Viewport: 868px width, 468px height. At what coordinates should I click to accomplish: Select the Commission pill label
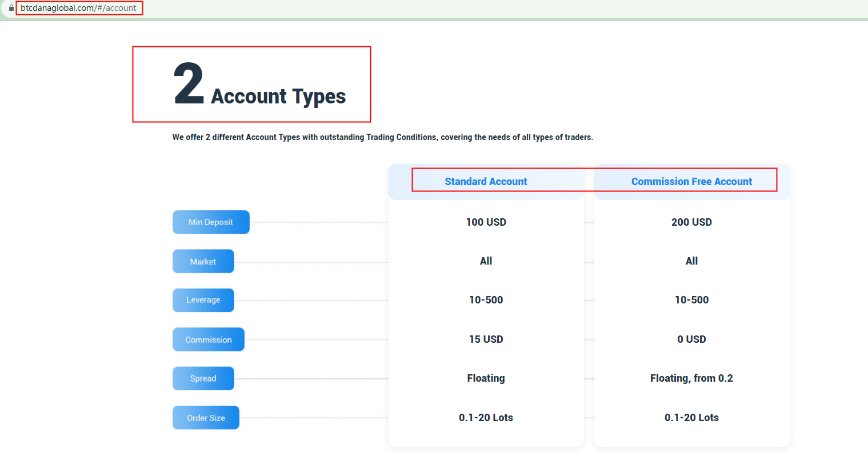(x=208, y=339)
